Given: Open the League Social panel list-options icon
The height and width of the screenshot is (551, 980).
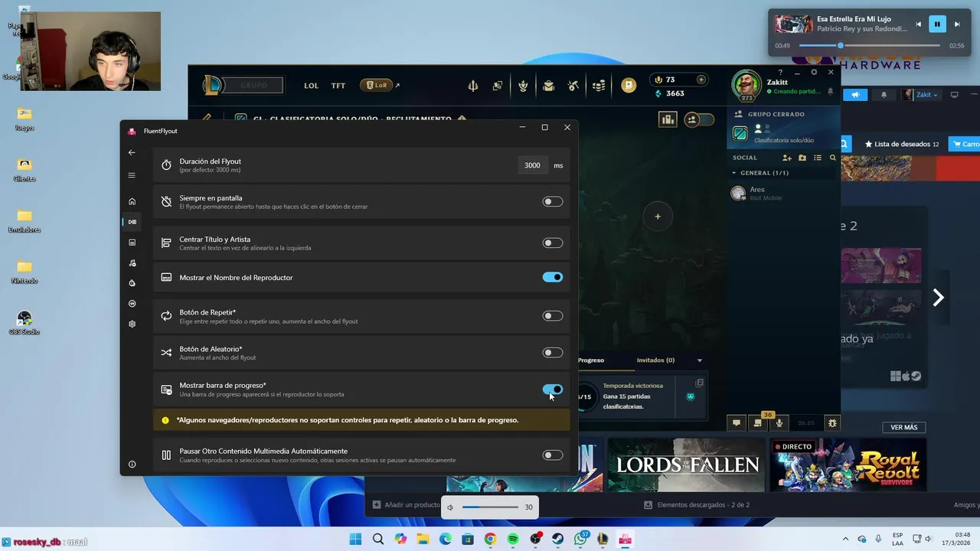Looking at the screenshot, I should 818,158.
